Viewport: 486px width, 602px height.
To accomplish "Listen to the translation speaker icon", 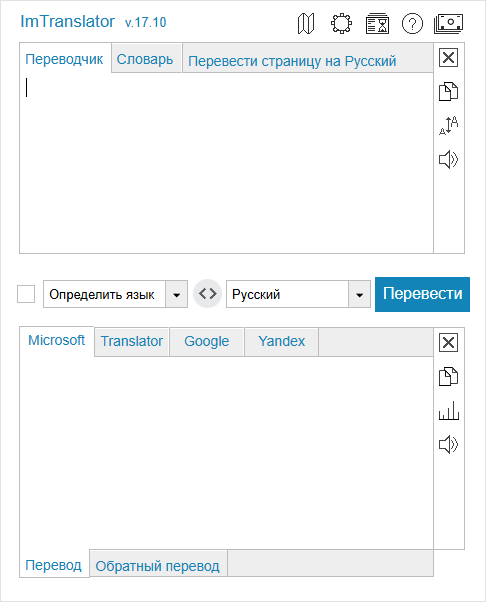I will tap(448, 444).
